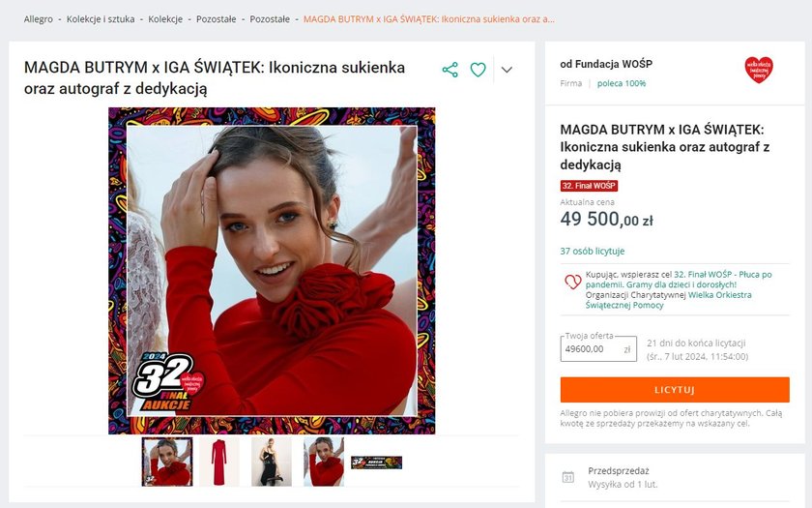812x508 pixels.
Task: Open Wielka Orkiestra Świątecznej Pomocy link
Action: [668, 300]
